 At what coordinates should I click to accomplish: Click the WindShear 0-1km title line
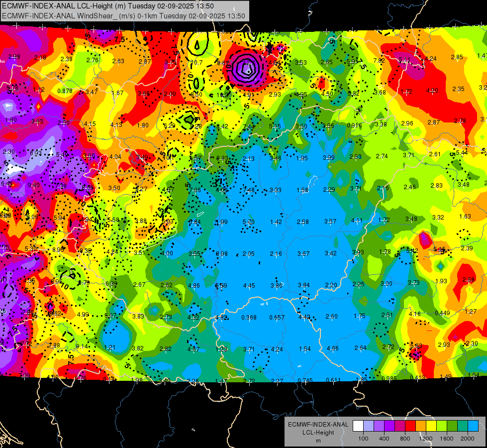(123, 16)
